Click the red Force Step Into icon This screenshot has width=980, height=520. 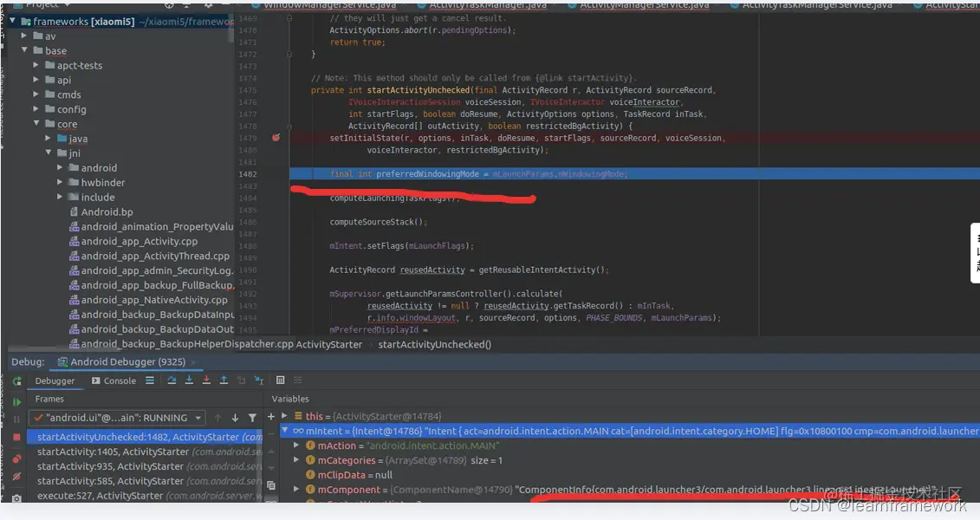click(x=206, y=380)
